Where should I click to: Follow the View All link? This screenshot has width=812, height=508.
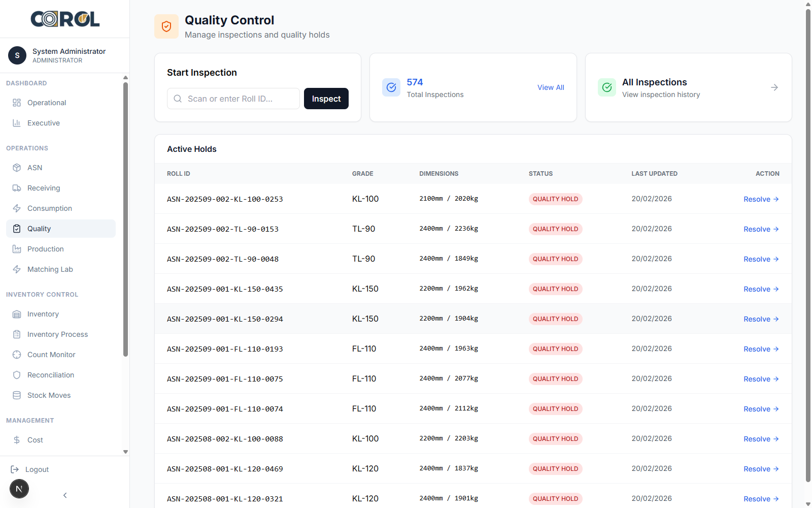(551, 87)
